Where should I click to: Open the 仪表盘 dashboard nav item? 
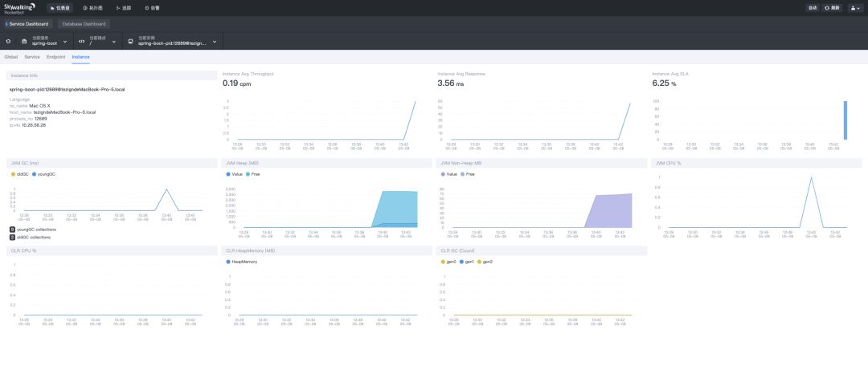(x=61, y=8)
